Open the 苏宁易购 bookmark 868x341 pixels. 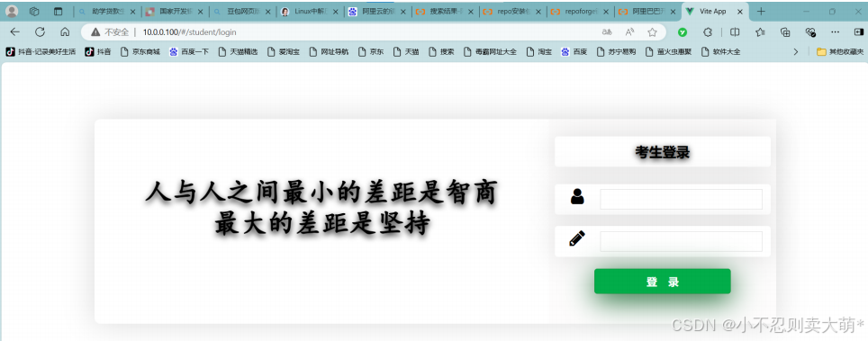[x=616, y=52]
